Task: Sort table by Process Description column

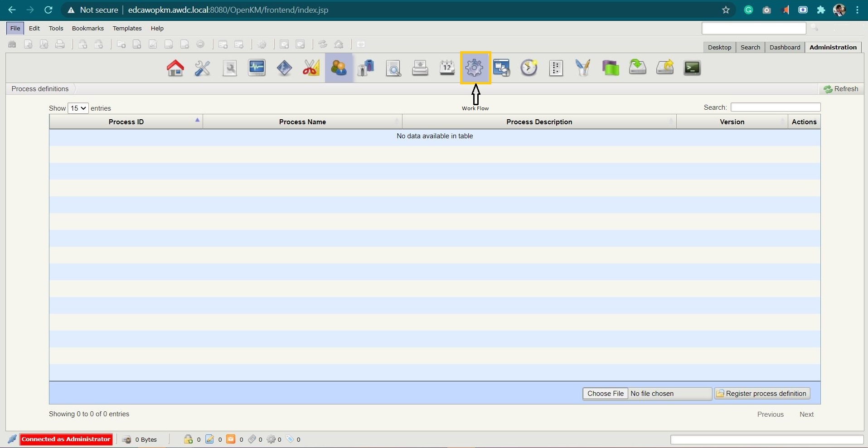Action: point(539,122)
